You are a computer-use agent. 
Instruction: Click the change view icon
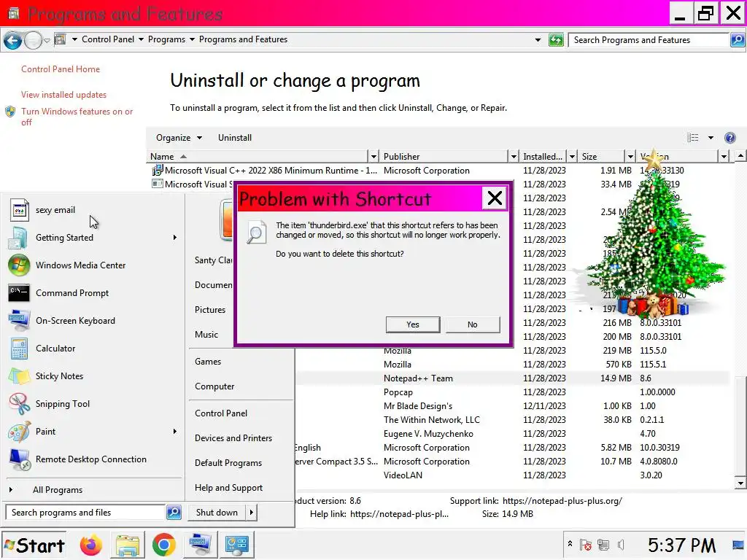693,138
